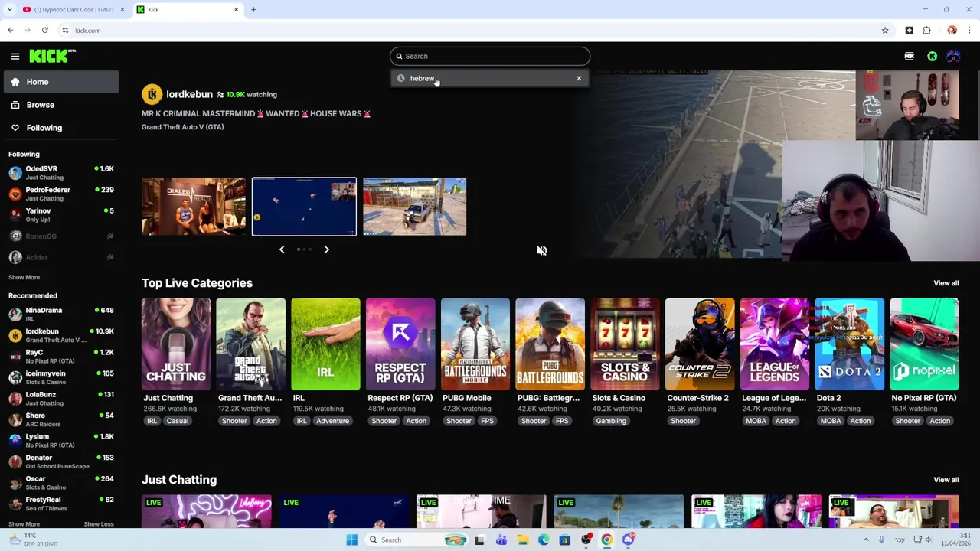
Task: Open the sidebar hamburger menu
Action: click(x=15, y=56)
